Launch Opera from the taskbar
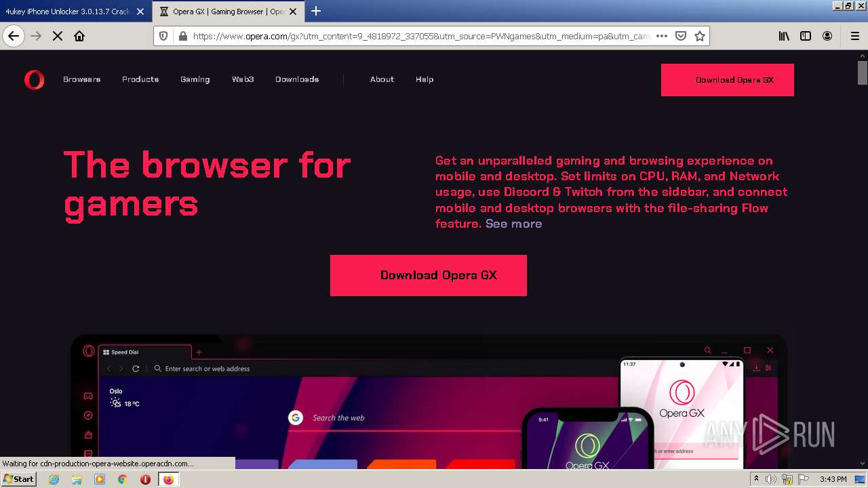 click(x=145, y=479)
